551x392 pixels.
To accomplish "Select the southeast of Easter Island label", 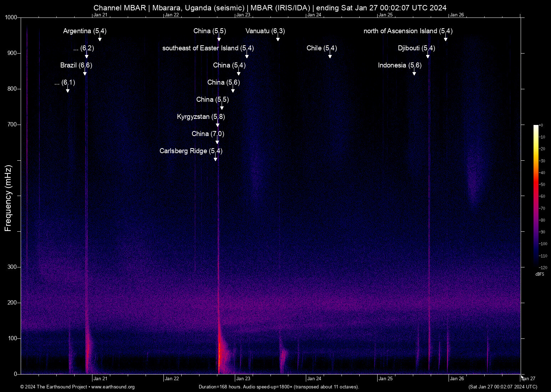I will [x=208, y=48].
